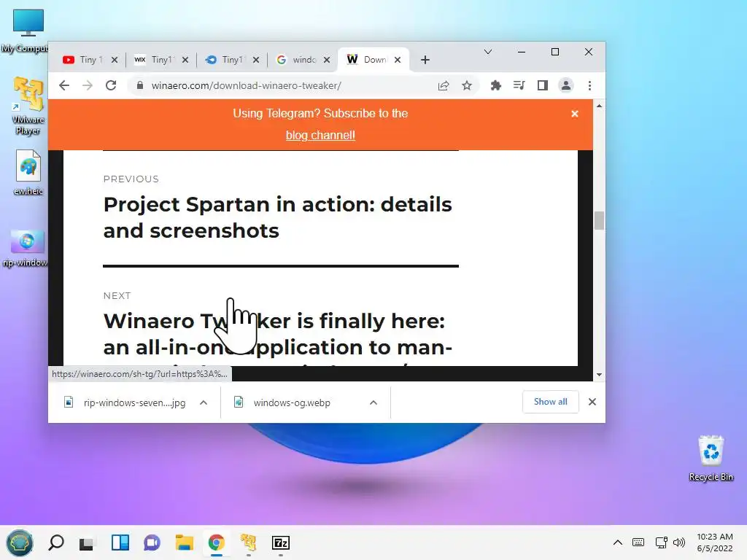Click the page scrollbar thumb
Viewport: 747px width, 560px height.
(600, 220)
